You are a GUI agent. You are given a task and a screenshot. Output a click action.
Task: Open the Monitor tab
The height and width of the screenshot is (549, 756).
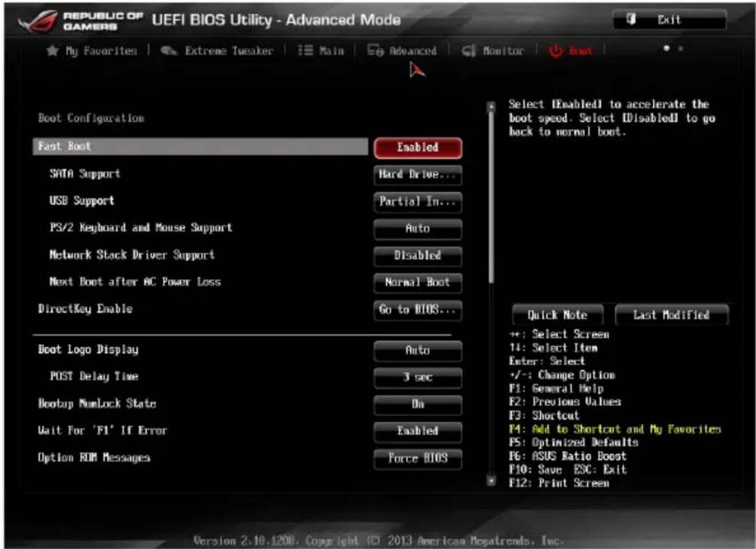pyautogui.click(x=493, y=51)
